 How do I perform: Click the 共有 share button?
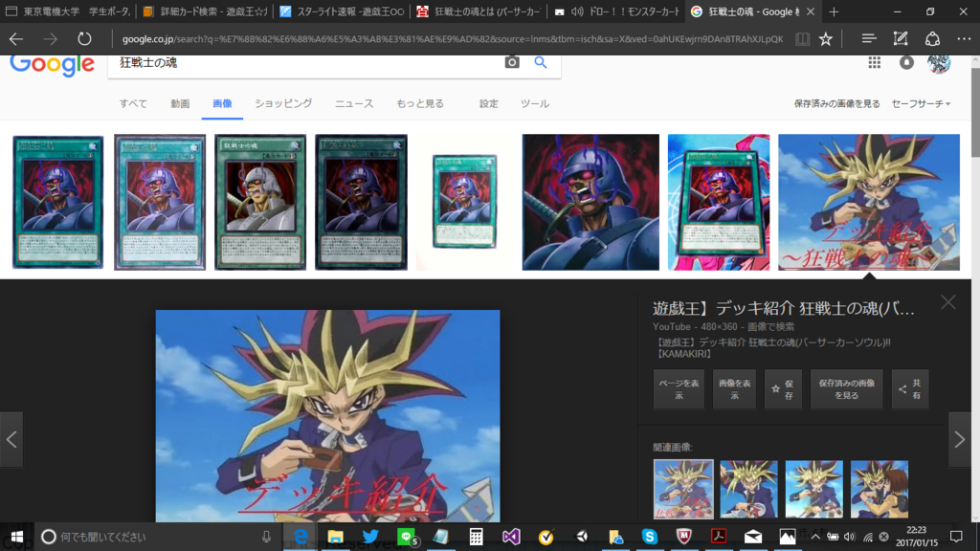point(910,388)
